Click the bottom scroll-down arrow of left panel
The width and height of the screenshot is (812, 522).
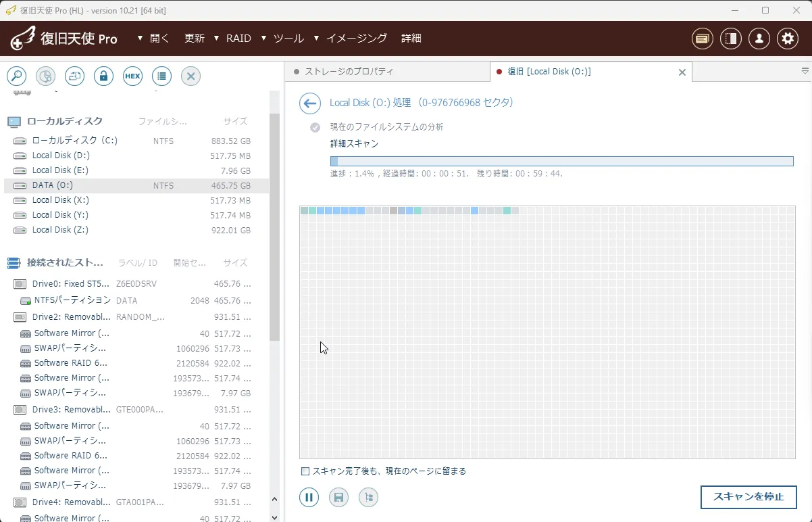[x=274, y=517]
